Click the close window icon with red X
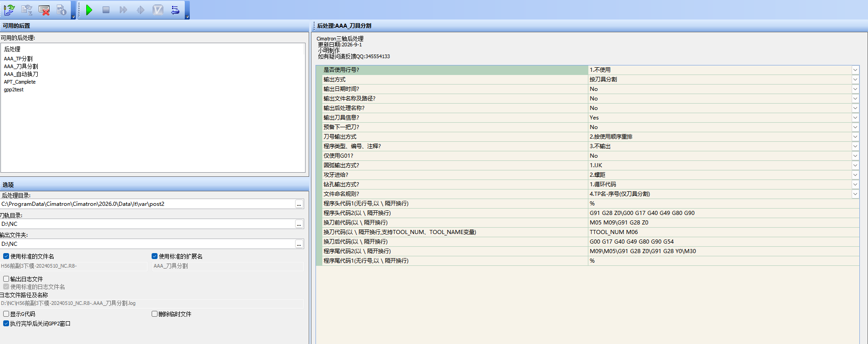 (44, 10)
